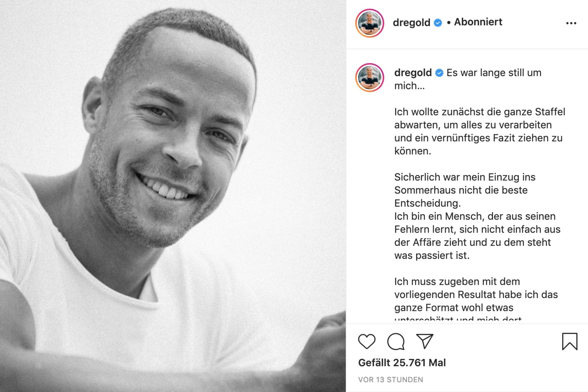Save the post with the bookmark icon

(570, 341)
